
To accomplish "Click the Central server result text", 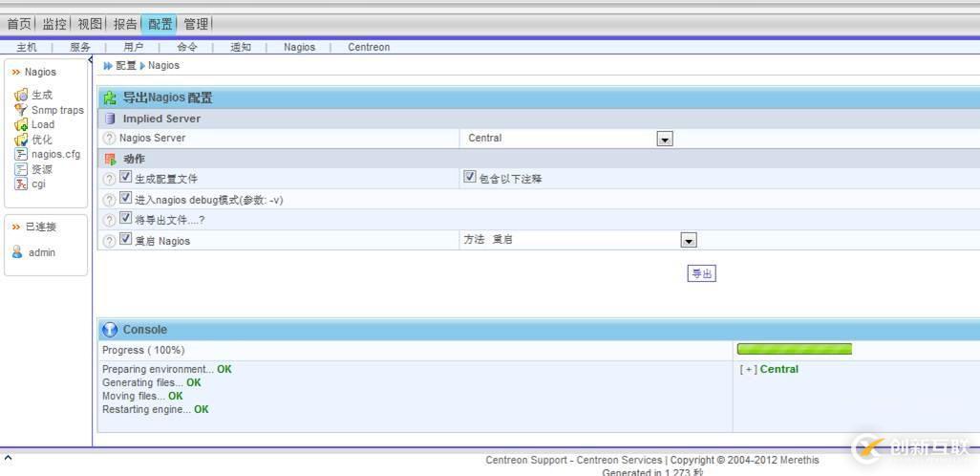I will [779, 369].
